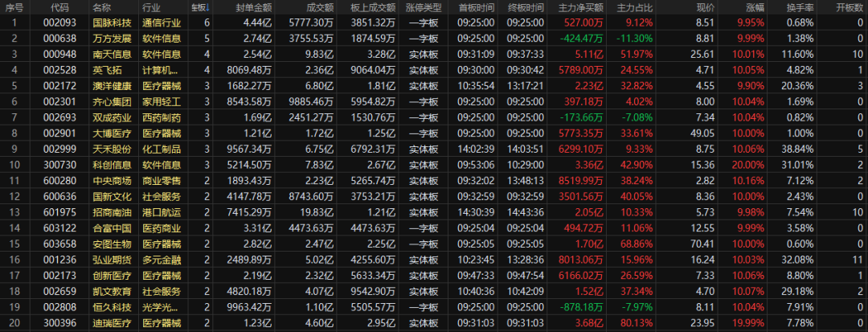Select stock name 创新医疗
The image size is (868, 332).
coord(113,276)
